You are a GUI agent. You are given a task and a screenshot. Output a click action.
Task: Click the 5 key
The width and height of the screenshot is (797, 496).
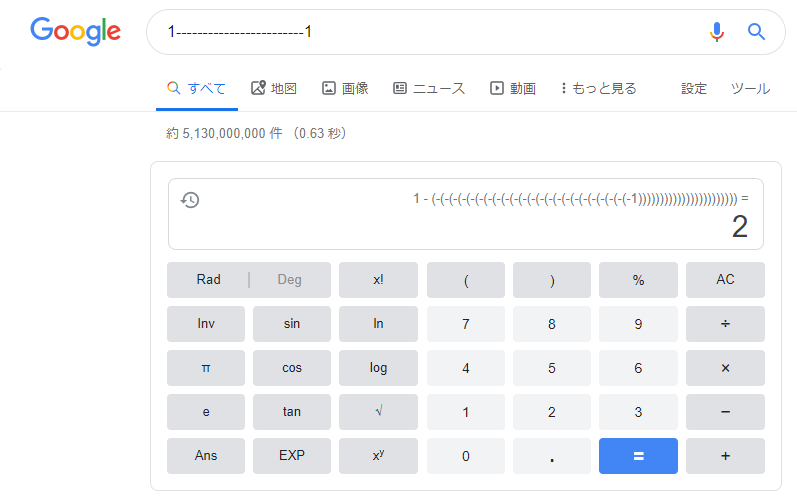pos(552,368)
